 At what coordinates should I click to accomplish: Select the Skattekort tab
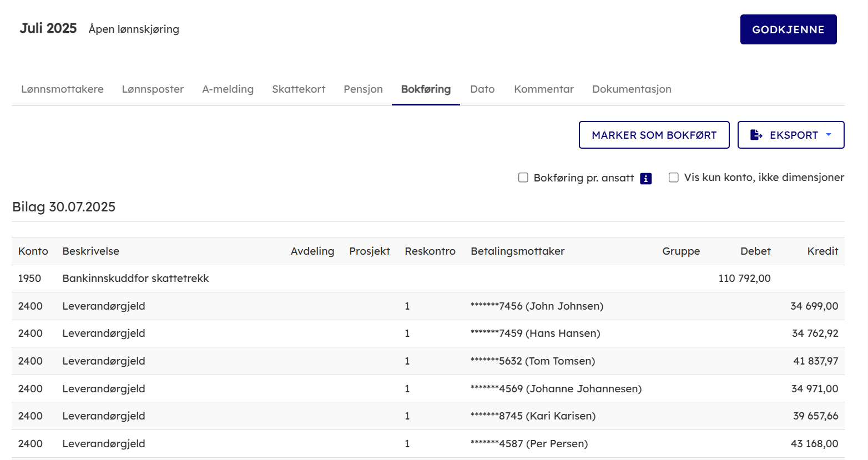(x=299, y=89)
